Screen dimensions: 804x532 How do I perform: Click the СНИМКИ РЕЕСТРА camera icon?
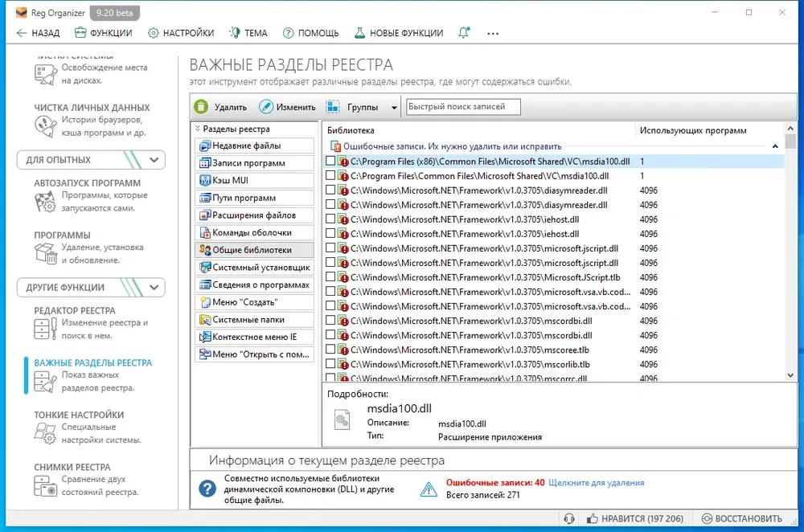[x=45, y=485]
